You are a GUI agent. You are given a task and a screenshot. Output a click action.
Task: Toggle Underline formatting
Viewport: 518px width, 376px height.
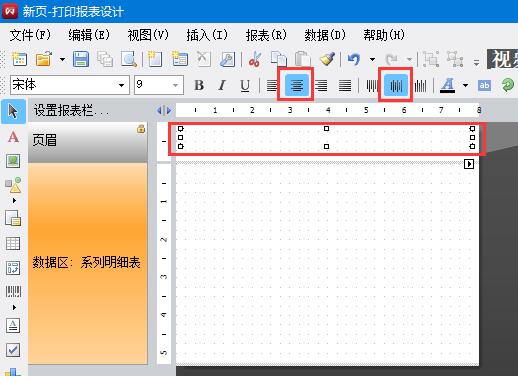pyautogui.click(x=245, y=86)
